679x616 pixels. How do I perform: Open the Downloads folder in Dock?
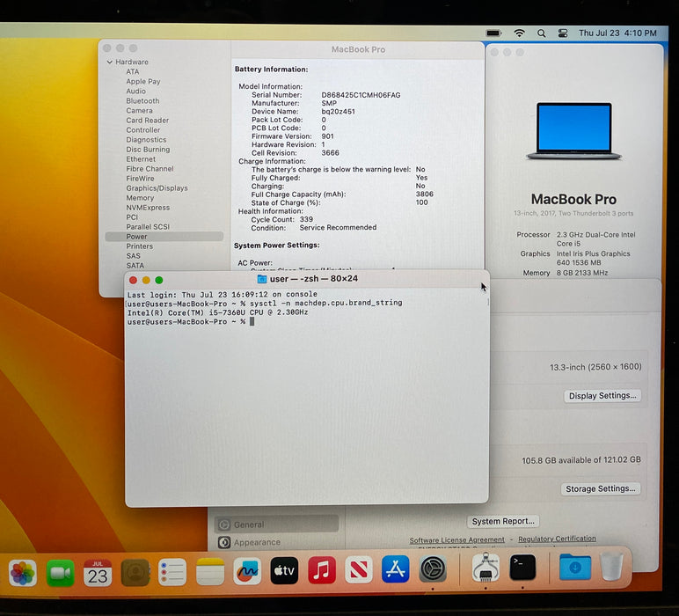[x=575, y=567]
